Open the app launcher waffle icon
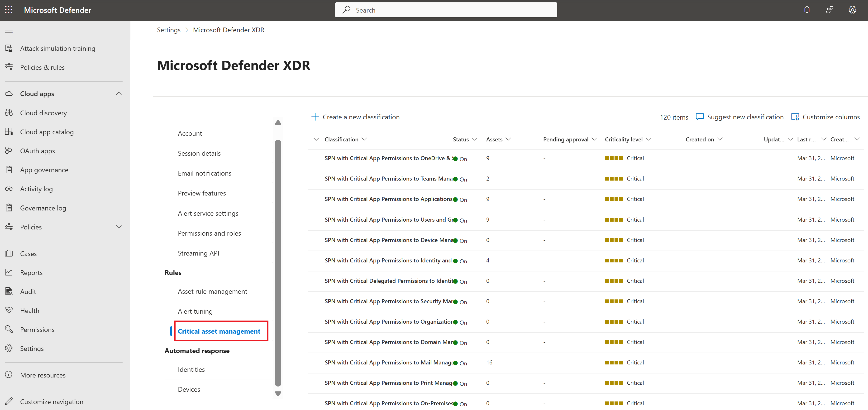868x410 pixels. [x=9, y=10]
